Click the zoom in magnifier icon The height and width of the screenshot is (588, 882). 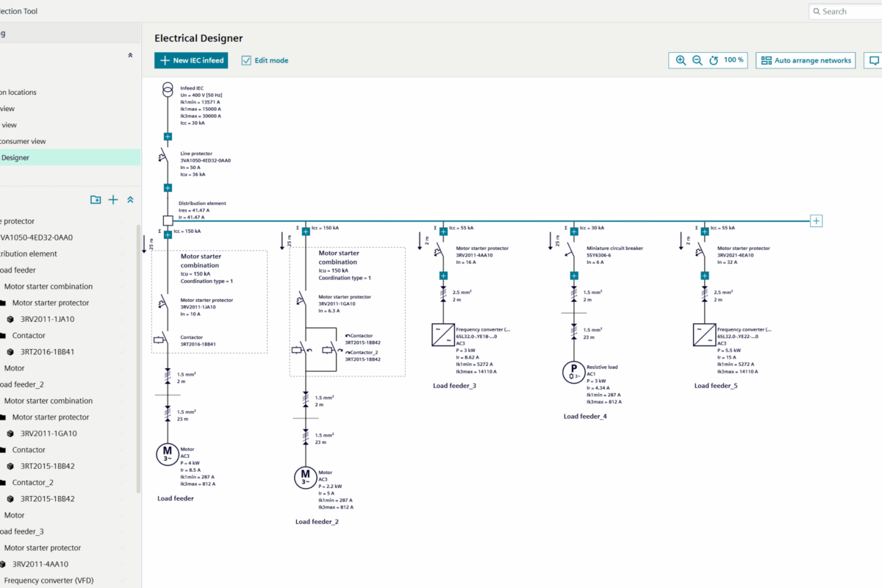tap(681, 60)
